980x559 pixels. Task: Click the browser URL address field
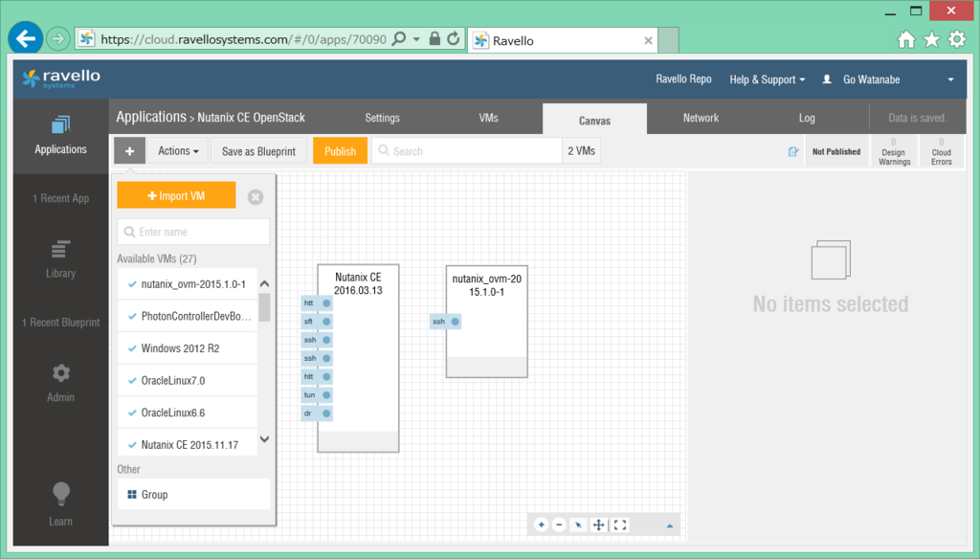coord(242,39)
